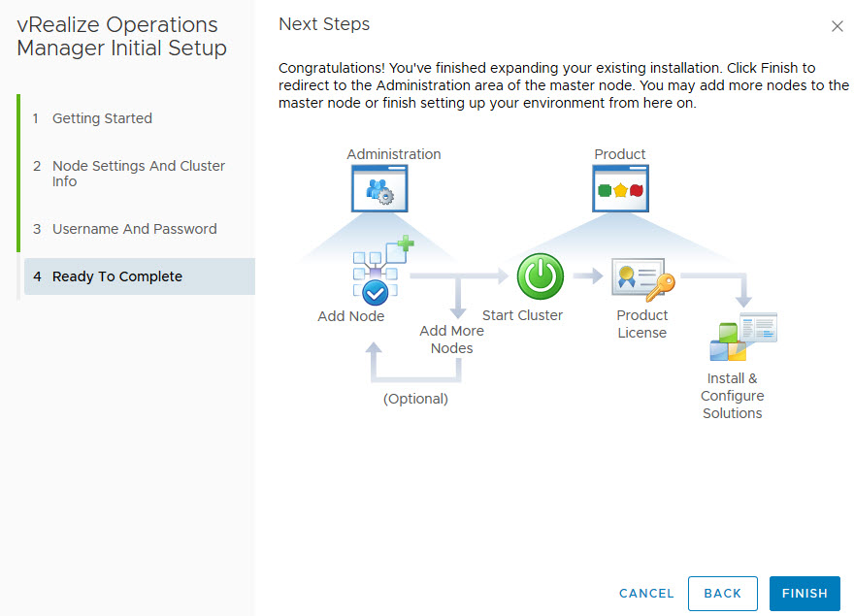Image resolution: width=854 pixels, height=616 pixels.
Task: Close the setup wizard with X
Action: pyautogui.click(x=838, y=26)
